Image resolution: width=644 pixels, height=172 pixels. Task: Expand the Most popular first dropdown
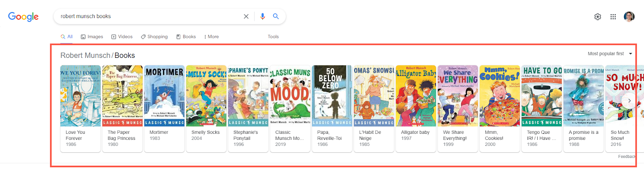pos(609,54)
